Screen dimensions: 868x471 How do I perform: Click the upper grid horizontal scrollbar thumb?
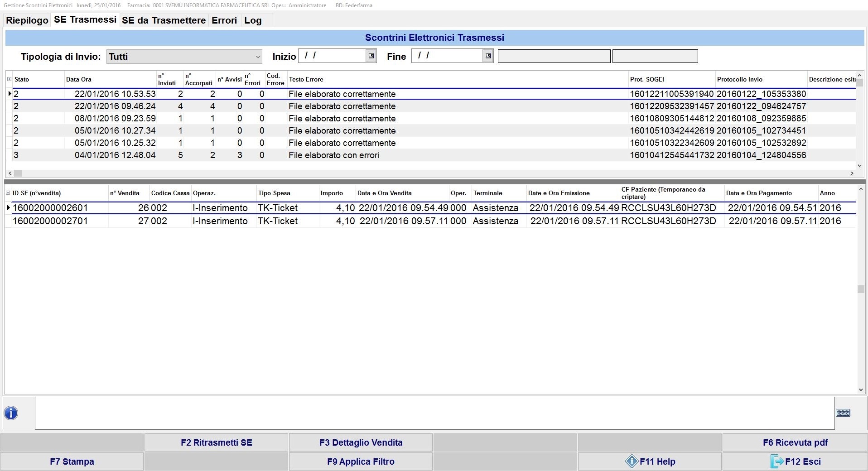(18, 173)
